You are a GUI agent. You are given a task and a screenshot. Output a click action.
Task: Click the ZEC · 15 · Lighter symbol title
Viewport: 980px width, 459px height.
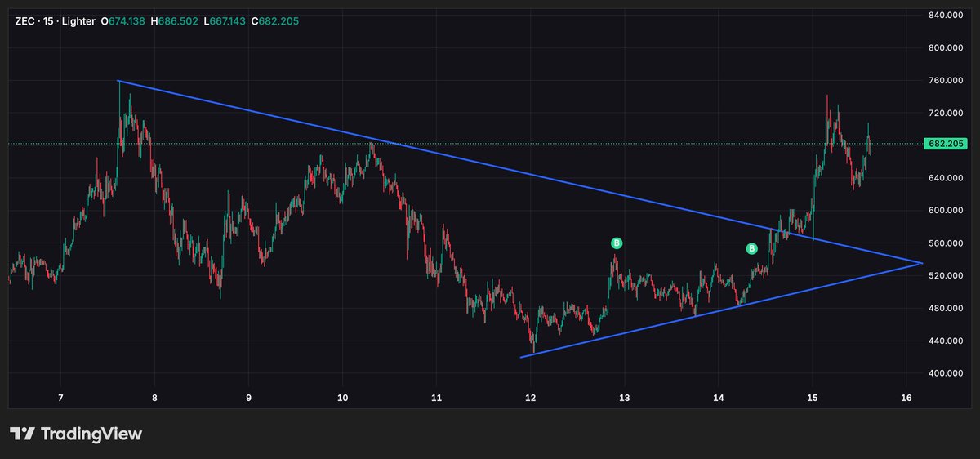point(53,20)
